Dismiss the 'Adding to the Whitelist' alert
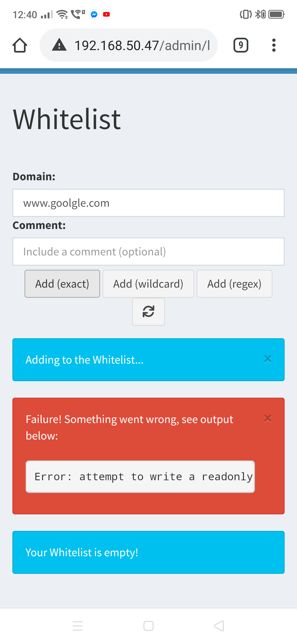This screenshot has height=644, width=297. [x=268, y=359]
